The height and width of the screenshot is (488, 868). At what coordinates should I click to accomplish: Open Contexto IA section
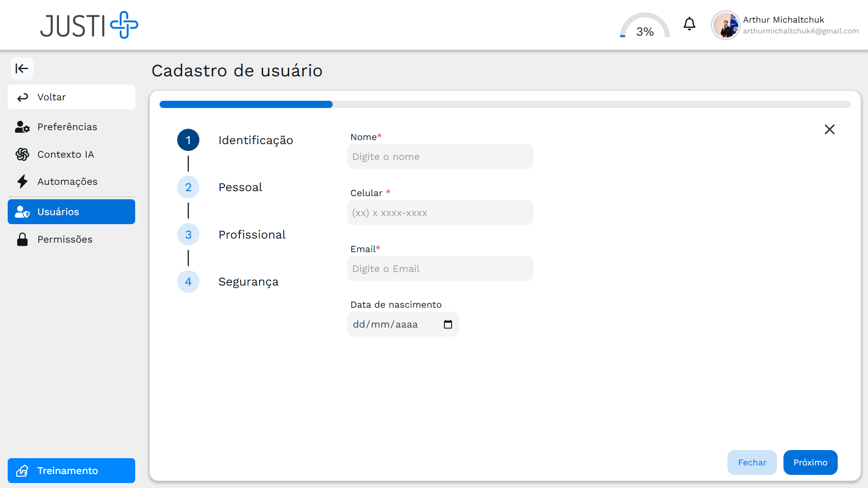pyautogui.click(x=66, y=155)
